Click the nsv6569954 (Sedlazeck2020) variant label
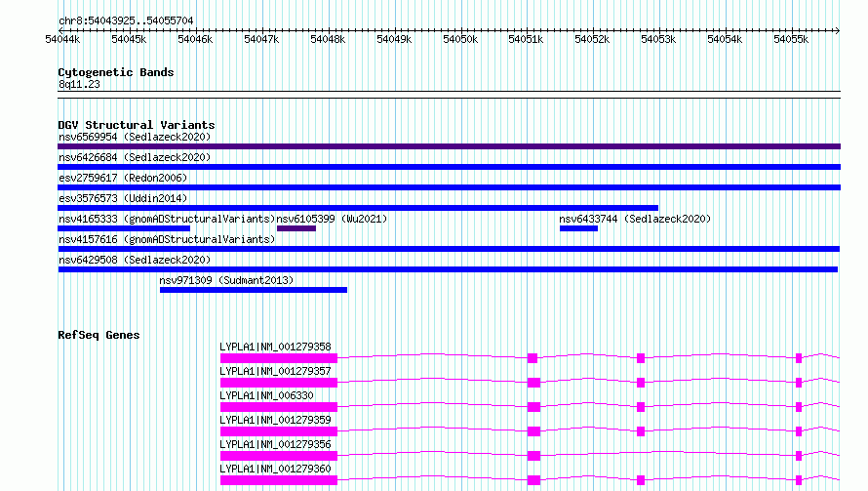The width and height of the screenshot is (868, 491). [x=135, y=137]
